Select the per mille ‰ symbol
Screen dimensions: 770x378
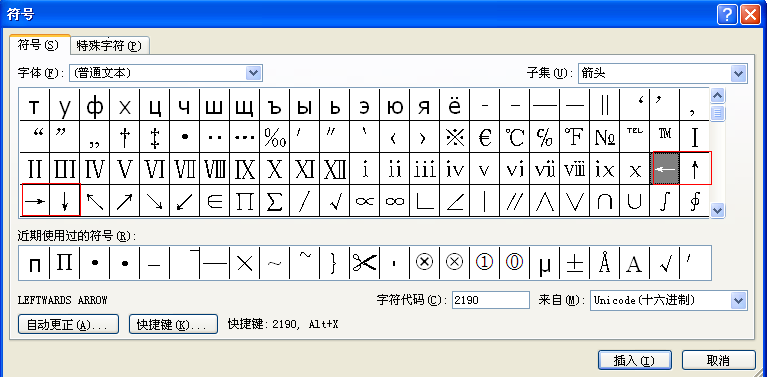point(275,137)
